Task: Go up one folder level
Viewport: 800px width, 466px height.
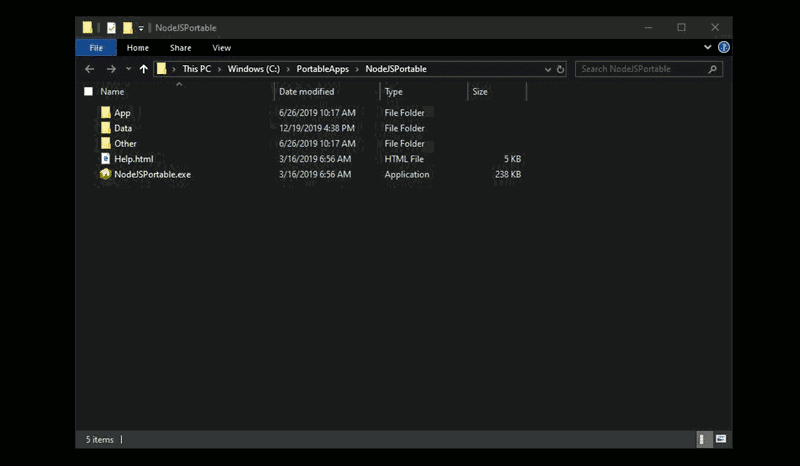Action: (143, 69)
